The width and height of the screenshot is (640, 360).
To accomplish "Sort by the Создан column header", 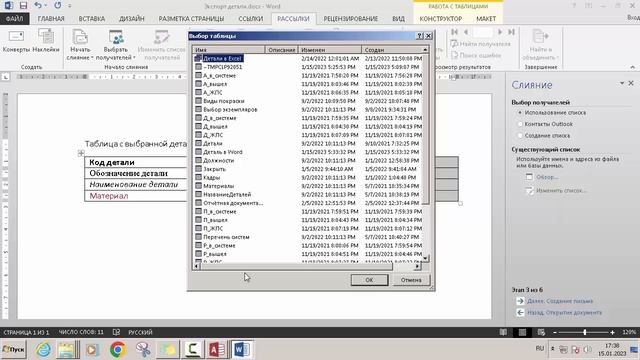I will [392, 50].
